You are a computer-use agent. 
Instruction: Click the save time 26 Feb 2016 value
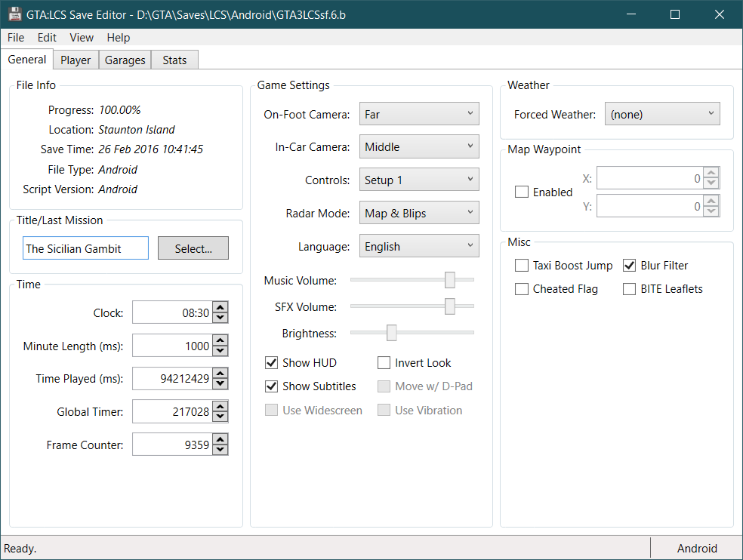pos(151,149)
